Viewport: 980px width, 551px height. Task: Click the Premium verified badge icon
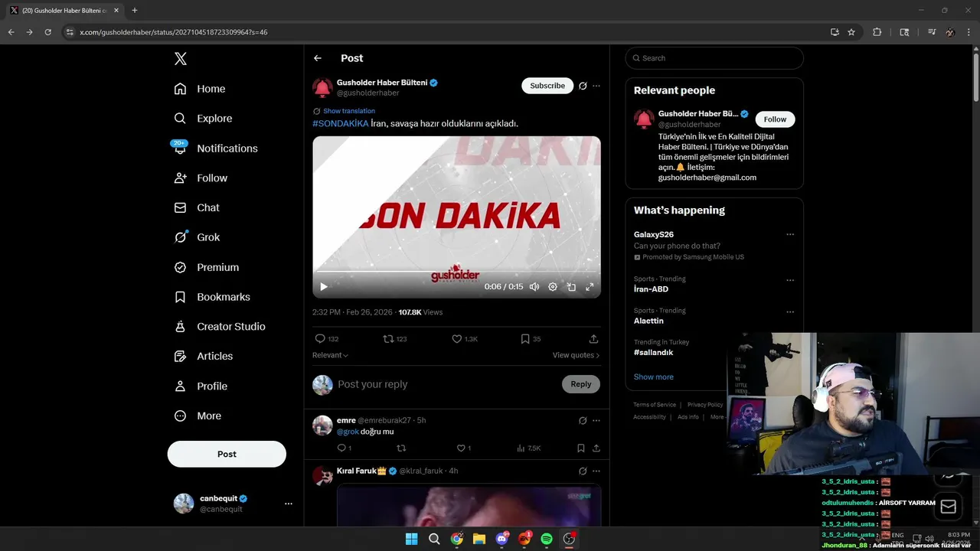coord(180,267)
